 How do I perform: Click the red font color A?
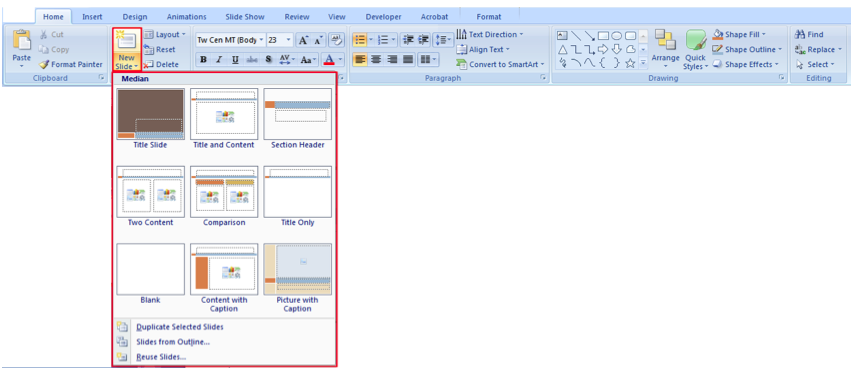coord(329,59)
